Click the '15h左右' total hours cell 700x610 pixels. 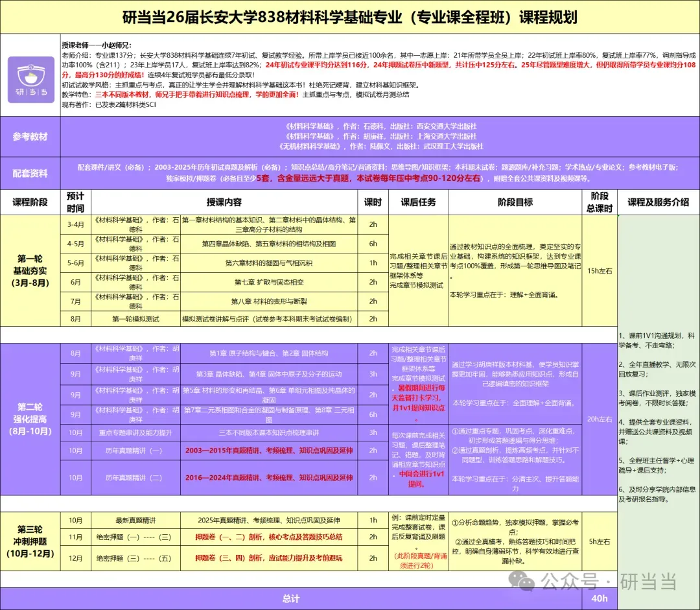click(600, 270)
